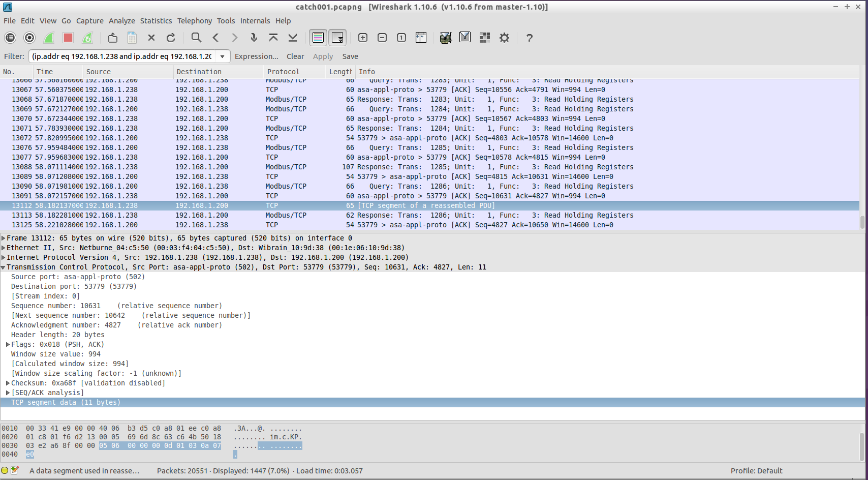Close the capture file icon
This screenshot has height=480, width=868.
click(151, 38)
